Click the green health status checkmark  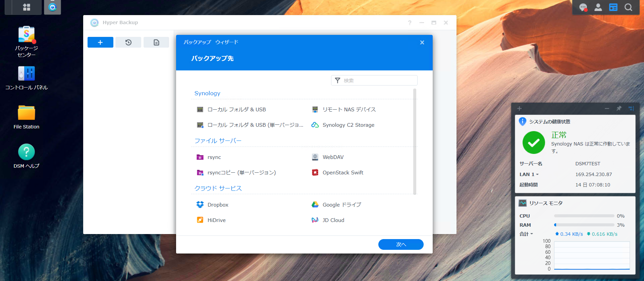point(534,143)
